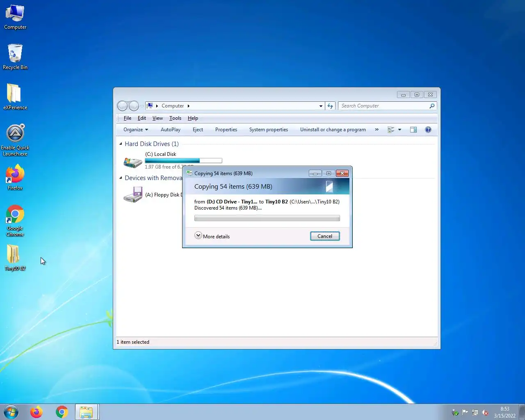Click the "1 item selected" status text
525x420 pixels.
pyautogui.click(x=133, y=342)
